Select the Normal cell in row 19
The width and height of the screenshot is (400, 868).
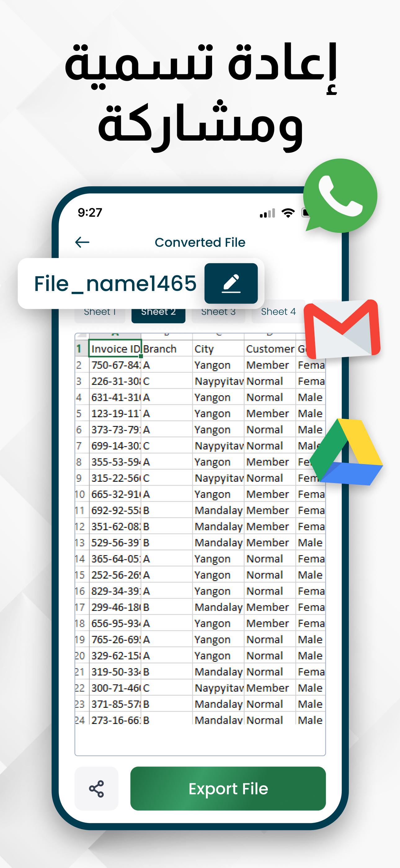point(270,640)
